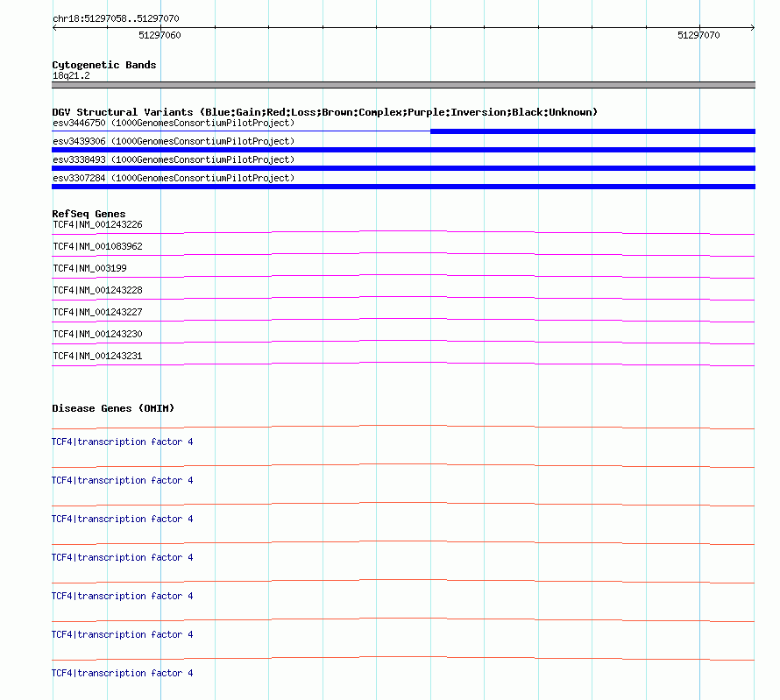Click the magenta line under NM_001243230

tap(403, 342)
